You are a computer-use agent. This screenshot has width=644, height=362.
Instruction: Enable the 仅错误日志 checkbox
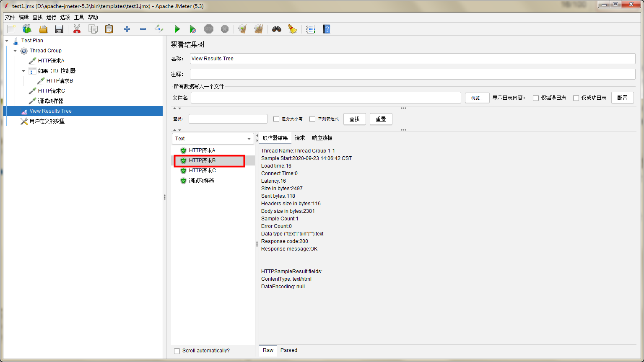[x=536, y=98]
